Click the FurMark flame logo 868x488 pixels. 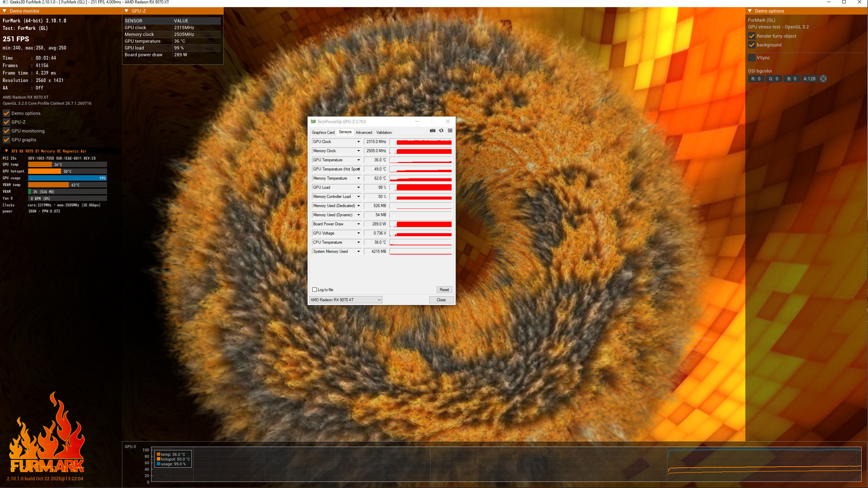point(47,432)
